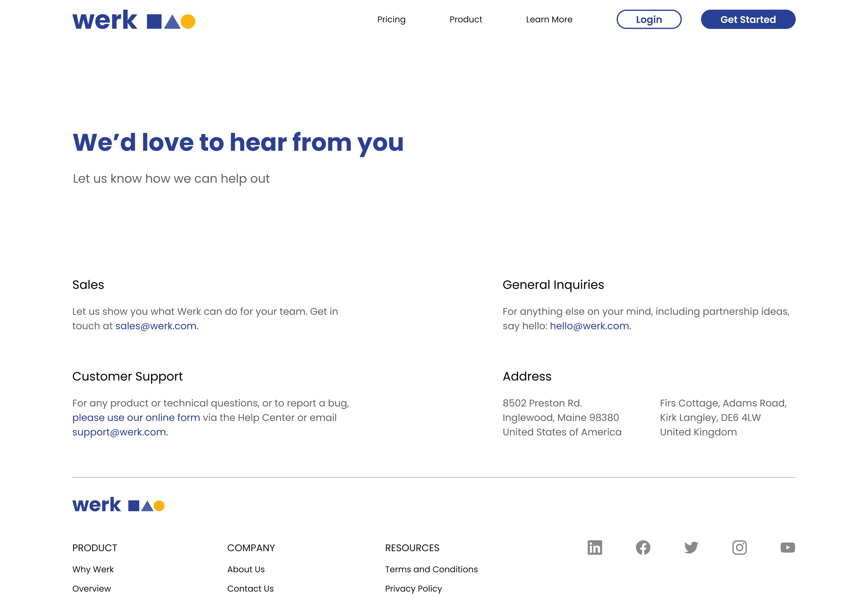Click the Werk logo in the header
Viewport: 868px width, 598px height.
(134, 20)
